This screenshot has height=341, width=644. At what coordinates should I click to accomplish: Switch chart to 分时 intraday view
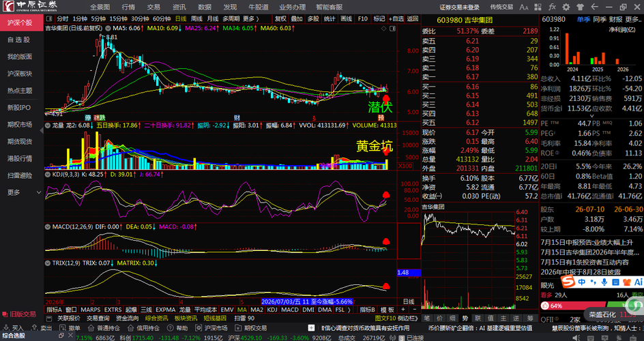coord(63,19)
